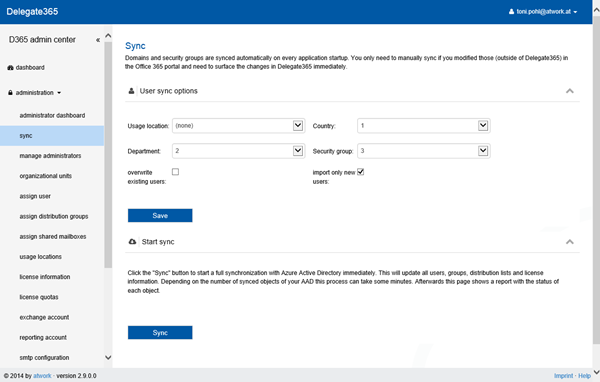Open the Usage location dropdown
Image resolution: width=600 pixels, height=382 pixels.
[238, 126]
